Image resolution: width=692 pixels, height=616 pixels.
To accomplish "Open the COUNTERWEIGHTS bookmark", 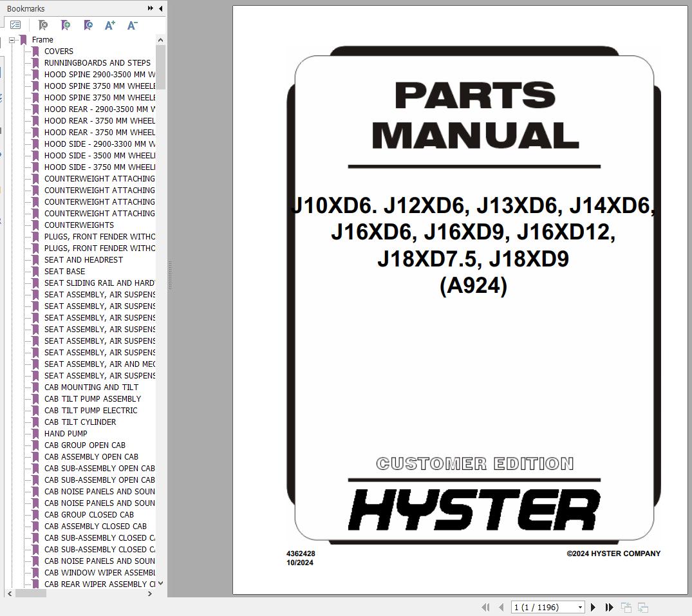I will (x=79, y=225).
